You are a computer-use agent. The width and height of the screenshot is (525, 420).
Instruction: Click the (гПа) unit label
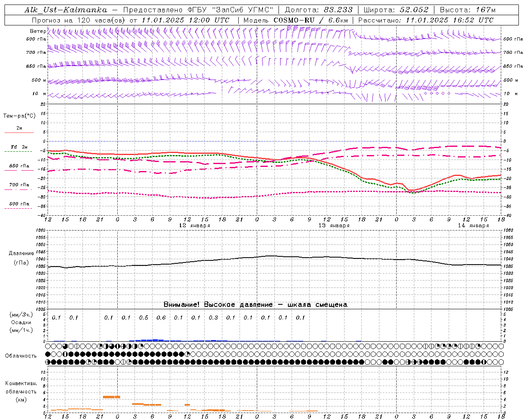[21, 263]
